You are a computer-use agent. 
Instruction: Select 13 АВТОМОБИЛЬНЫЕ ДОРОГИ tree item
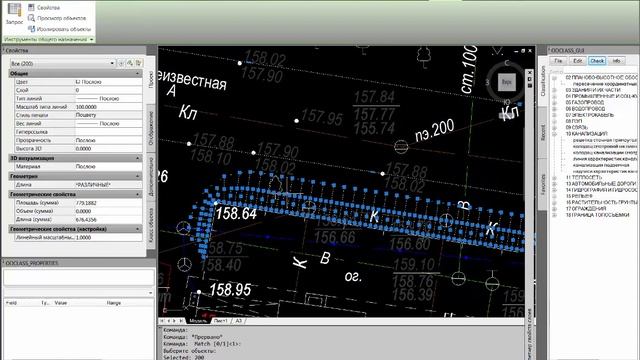(601, 184)
